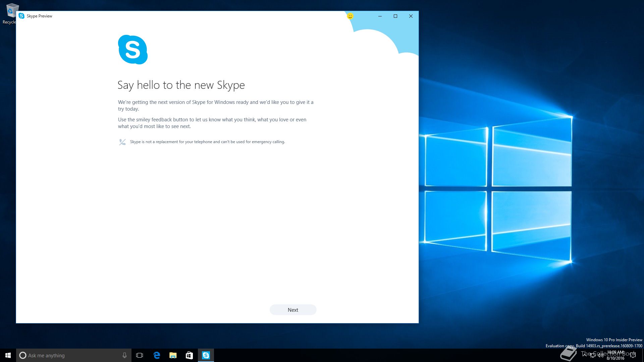Click the paragraph starting with "We're getting the next version"
Image resolution: width=644 pixels, height=362 pixels.
[x=216, y=106]
